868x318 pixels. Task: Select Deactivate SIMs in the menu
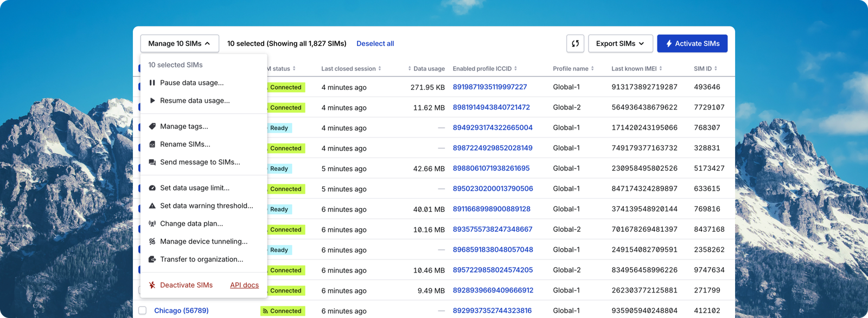[186, 285]
